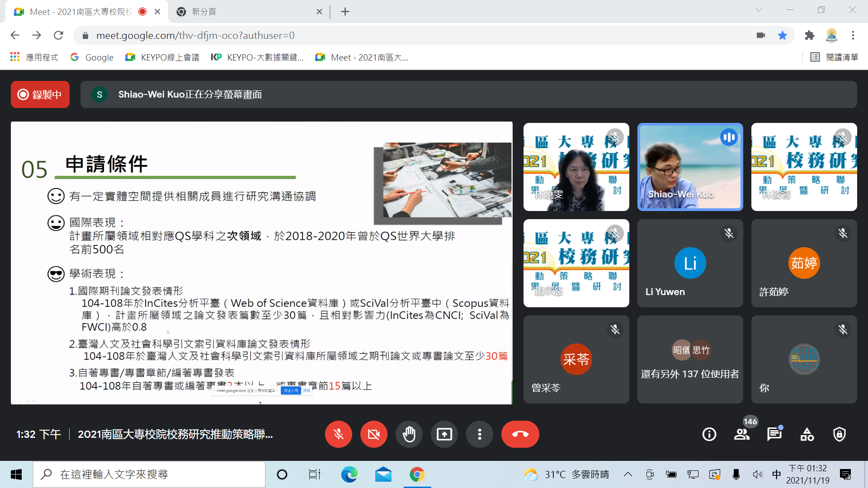
Task: Toggle the microphone mute button
Action: click(338, 434)
